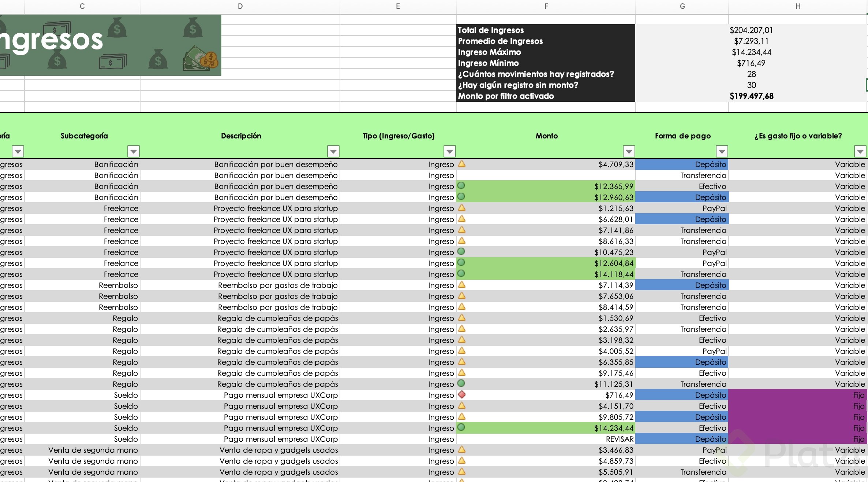Screen dimensions: 868x482
Task: Open the Descripción column filter dropdown
Action: point(333,151)
